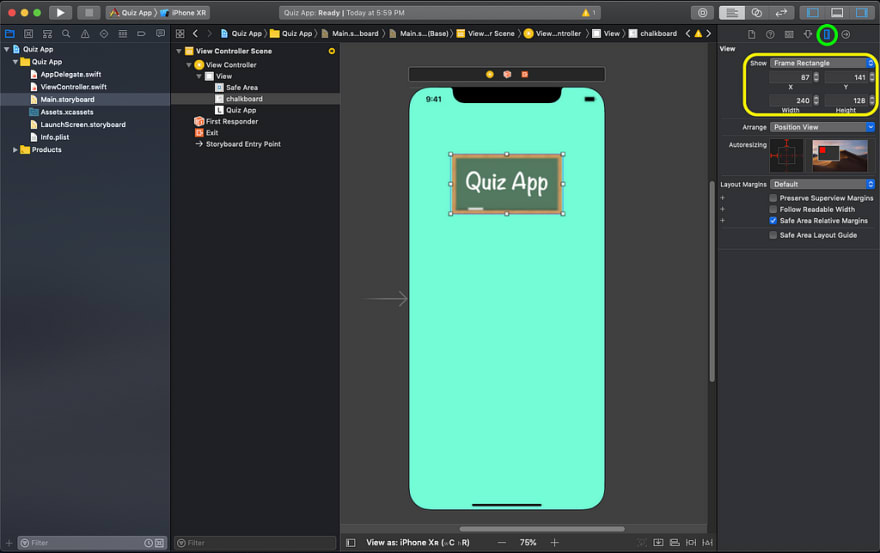This screenshot has width=880, height=553.
Task: Click the activity warning icon in the toolbar status bar
Action: click(585, 12)
